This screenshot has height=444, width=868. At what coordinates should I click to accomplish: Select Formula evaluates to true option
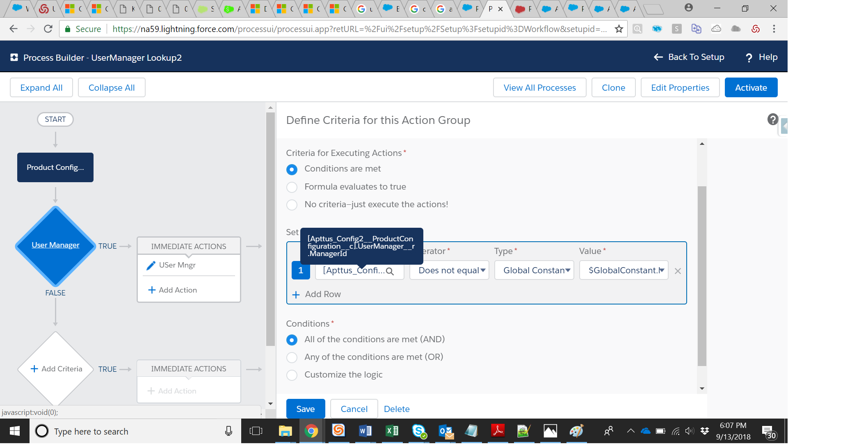(292, 187)
